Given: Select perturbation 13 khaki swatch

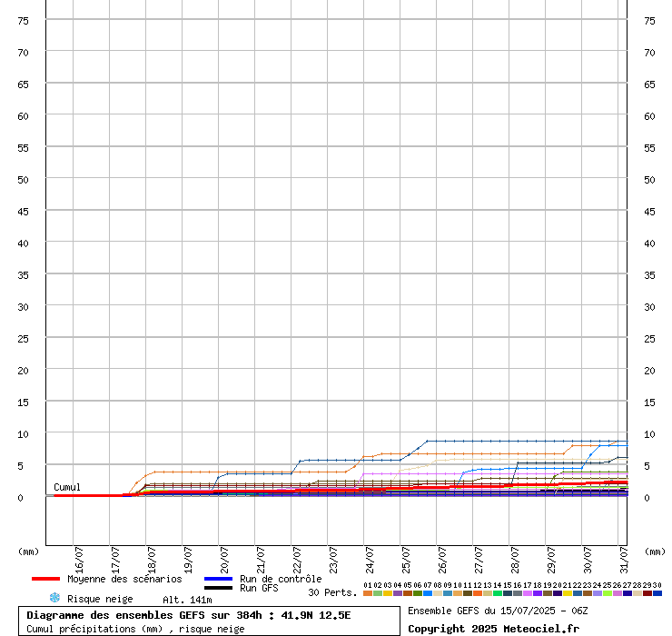Looking at the screenshot, I should [488, 593].
